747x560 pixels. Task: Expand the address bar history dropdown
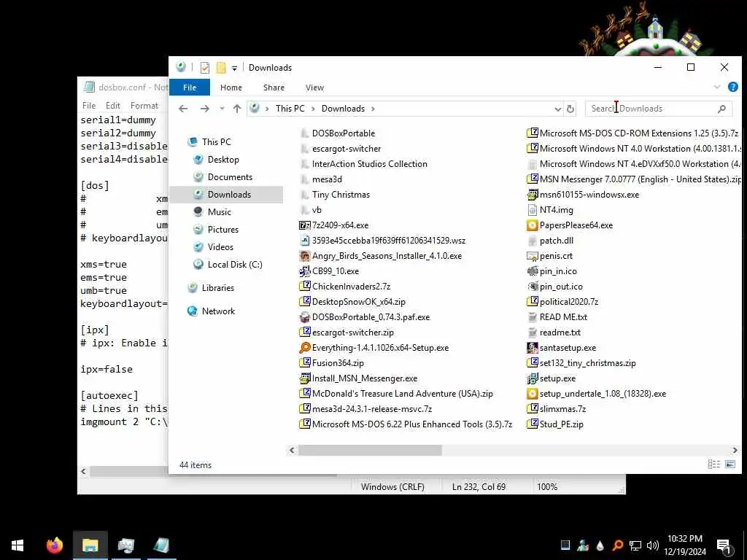click(558, 109)
